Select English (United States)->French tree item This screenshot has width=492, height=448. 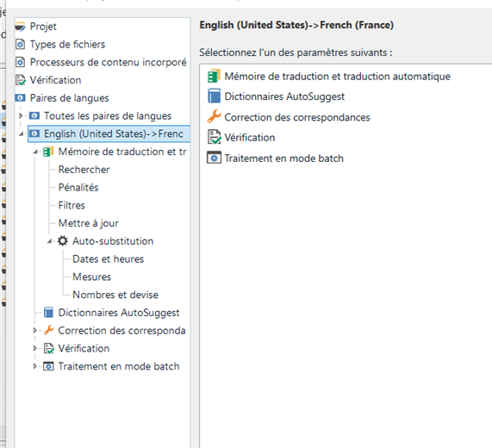tap(114, 134)
